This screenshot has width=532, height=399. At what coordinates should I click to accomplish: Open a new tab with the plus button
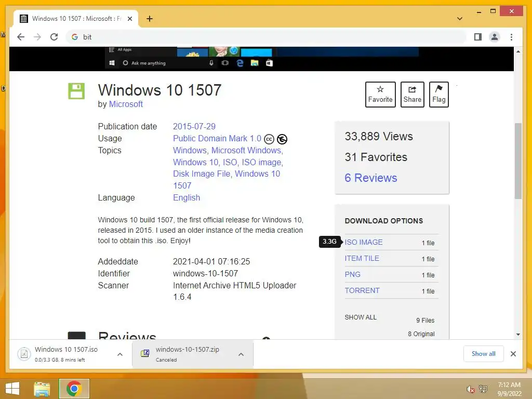click(150, 19)
